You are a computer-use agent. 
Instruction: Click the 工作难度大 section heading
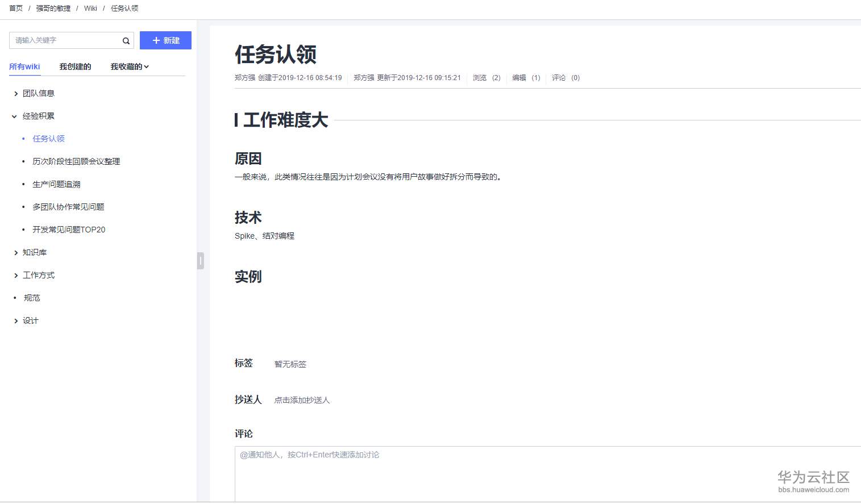[x=285, y=120]
